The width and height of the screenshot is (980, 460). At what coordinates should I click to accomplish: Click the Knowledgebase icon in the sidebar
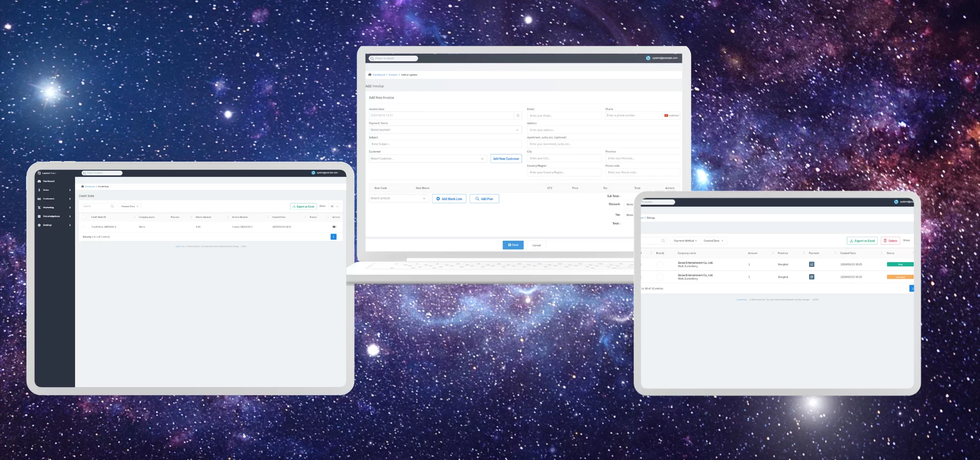40,216
